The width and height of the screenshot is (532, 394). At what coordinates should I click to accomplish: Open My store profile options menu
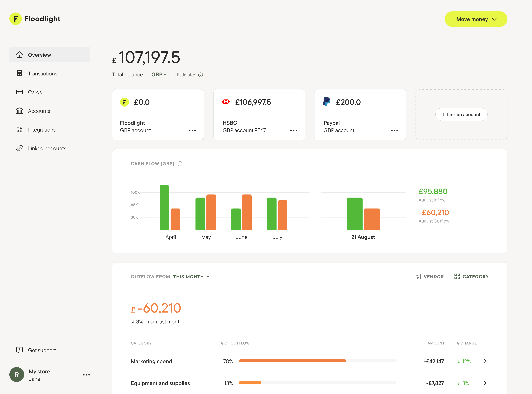click(x=87, y=375)
